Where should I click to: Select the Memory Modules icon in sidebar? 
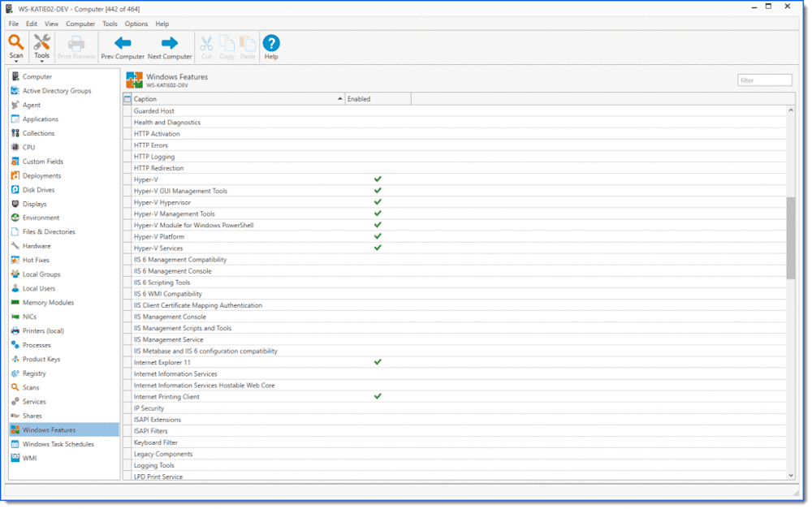tap(15, 303)
